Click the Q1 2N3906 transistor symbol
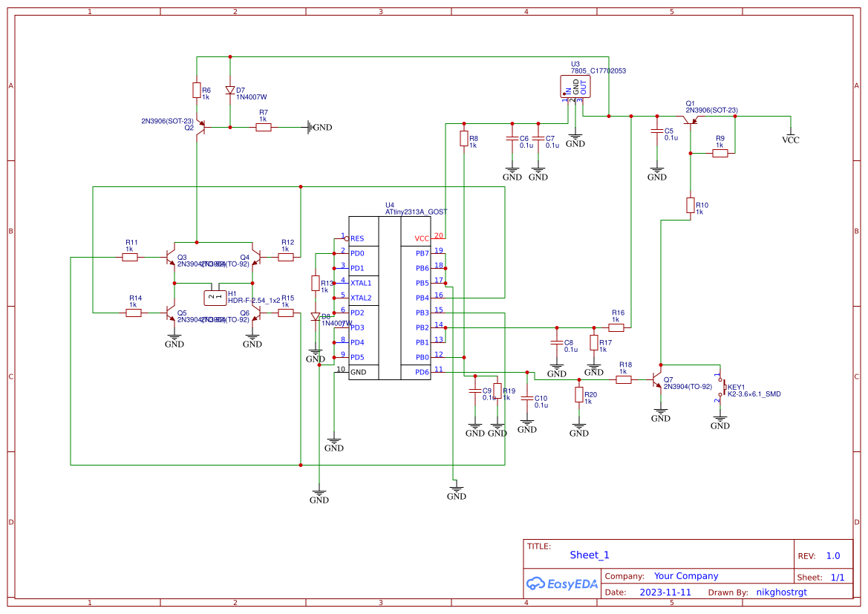 [691, 119]
